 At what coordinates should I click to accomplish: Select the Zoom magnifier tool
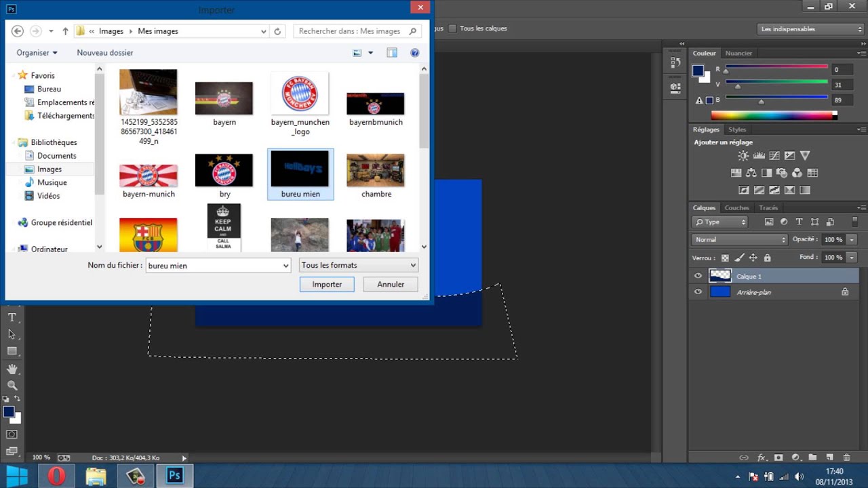coord(12,386)
